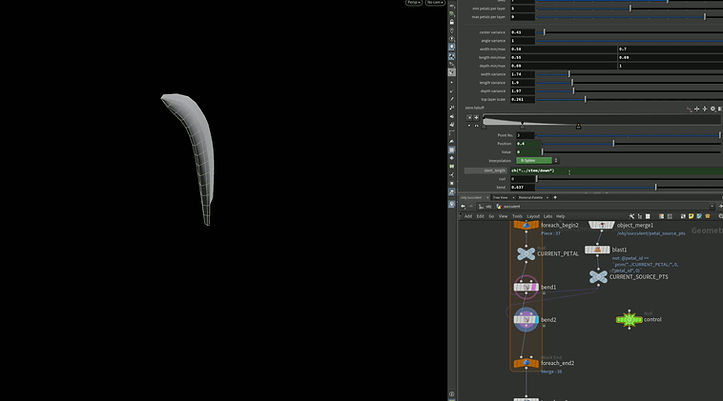Toggle bend1 pink template flag

click(533, 287)
